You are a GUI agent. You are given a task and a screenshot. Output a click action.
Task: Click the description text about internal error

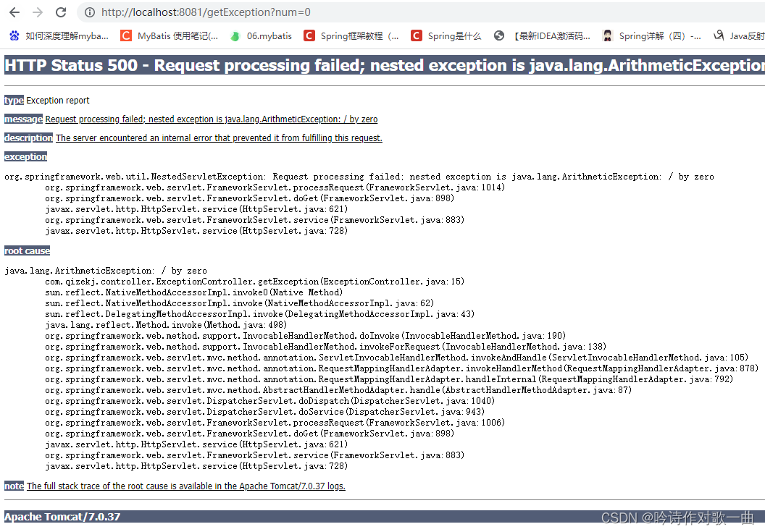pos(219,138)
